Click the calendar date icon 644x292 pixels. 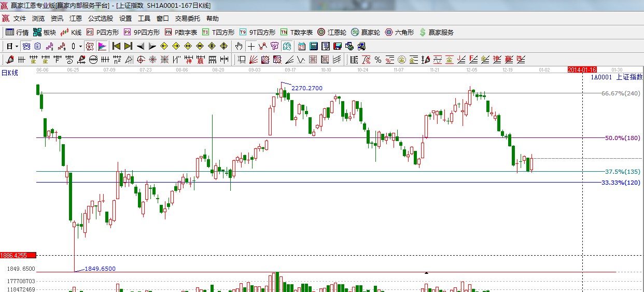tap(301, 46)
